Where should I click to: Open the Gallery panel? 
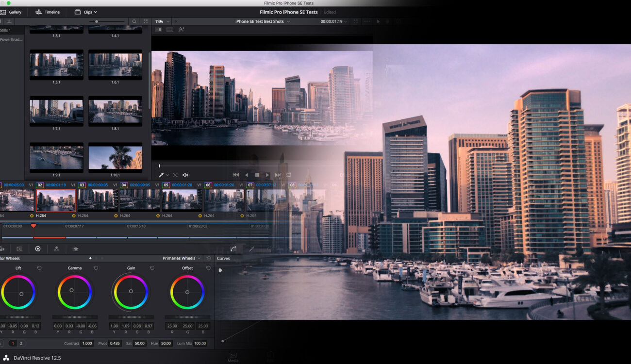11,12
